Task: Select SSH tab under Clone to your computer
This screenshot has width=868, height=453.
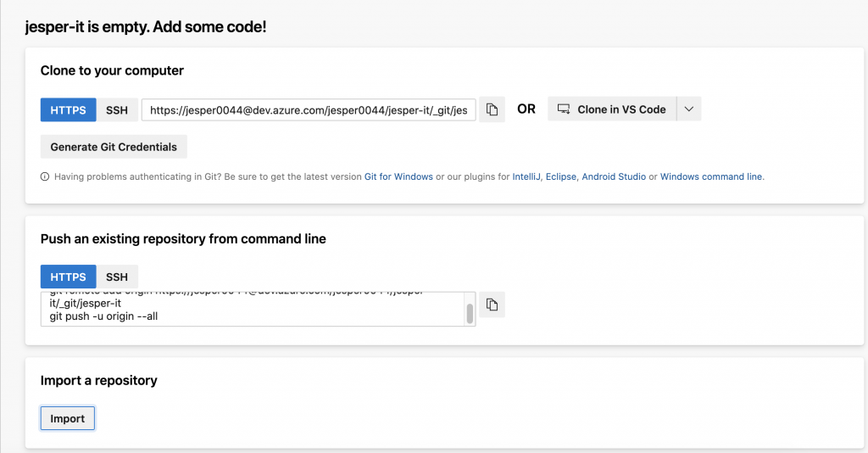Action: coord(117,109)
